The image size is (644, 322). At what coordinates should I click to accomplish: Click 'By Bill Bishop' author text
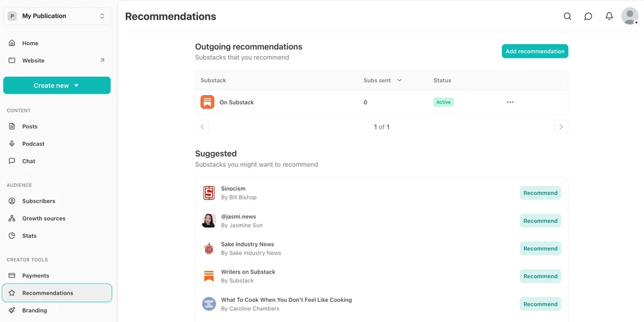[x=239, y=197]
